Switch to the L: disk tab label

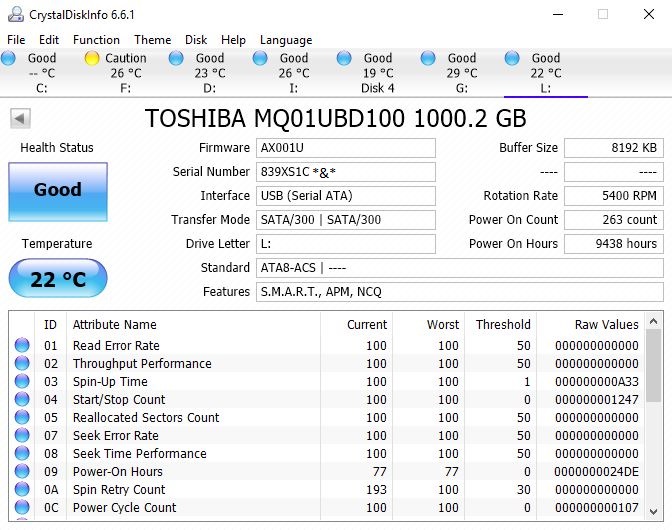(x=546, y=88)
